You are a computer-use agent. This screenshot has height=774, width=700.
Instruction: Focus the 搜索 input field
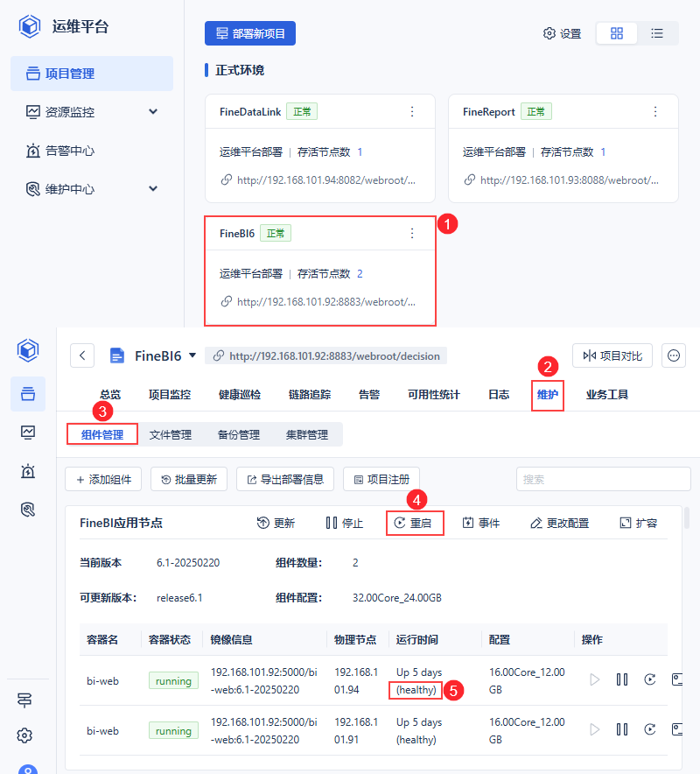tap(603, 479)
